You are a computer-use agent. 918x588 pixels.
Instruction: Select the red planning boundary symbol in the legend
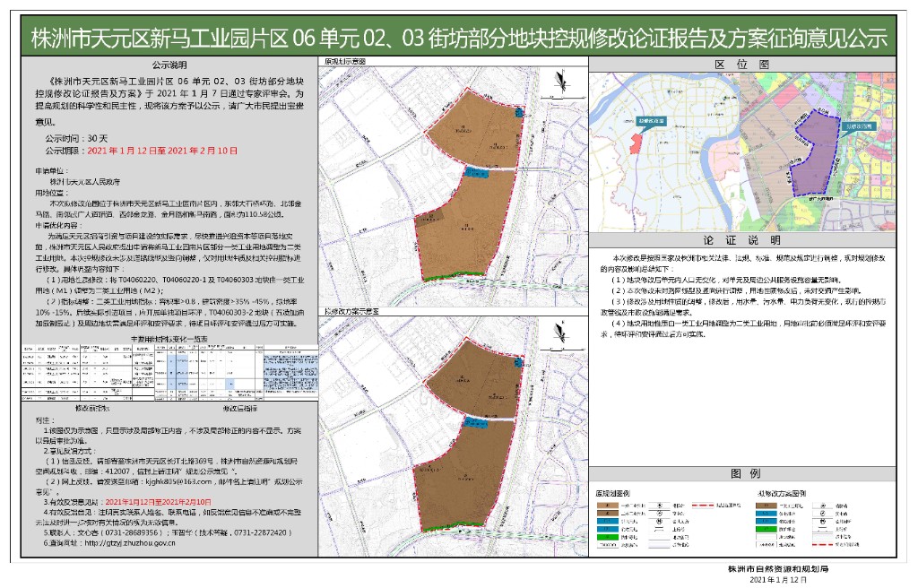point(704,506)
